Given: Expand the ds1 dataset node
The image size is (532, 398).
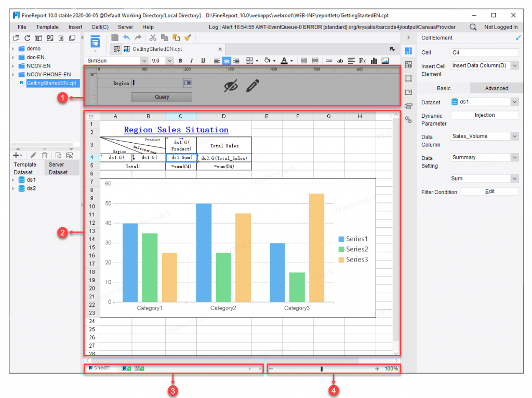Looking at the screenshot, I should tap(13, 180).
